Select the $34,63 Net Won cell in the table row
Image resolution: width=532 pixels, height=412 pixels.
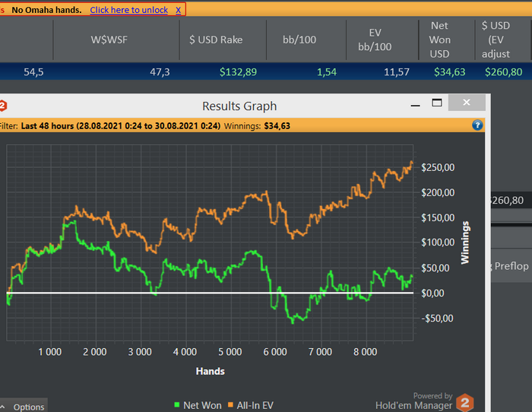coord(450,72)
